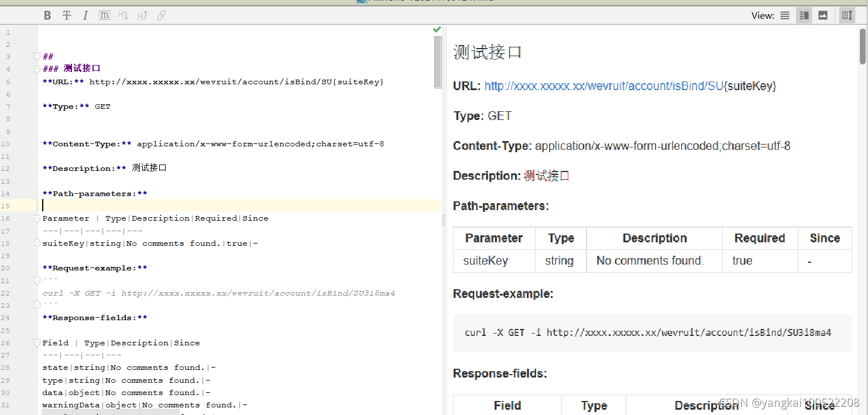Click the editor vertical scrollbar thumb

438,61
